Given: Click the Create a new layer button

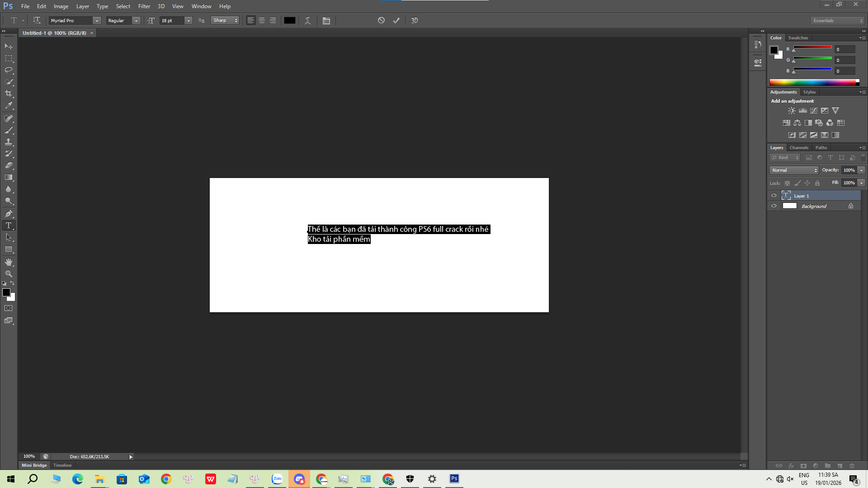Looking at the screenshot, I should coord(840,465).
